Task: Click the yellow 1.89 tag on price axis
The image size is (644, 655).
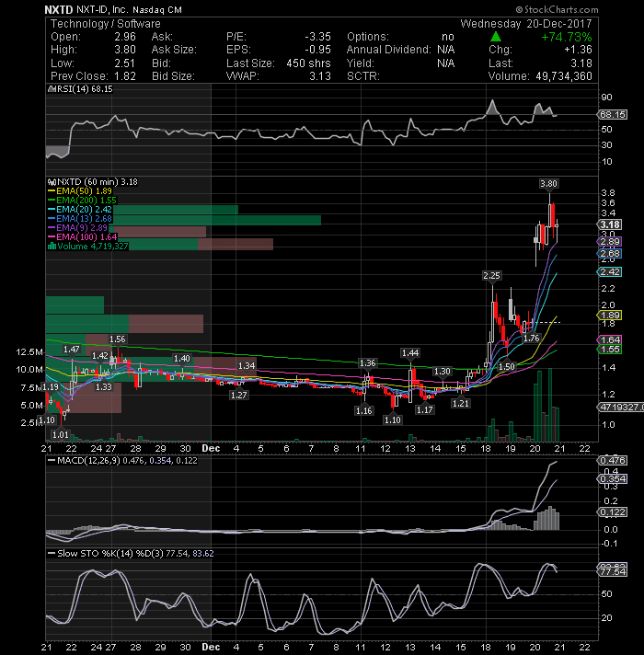Action: coord(610,316)
